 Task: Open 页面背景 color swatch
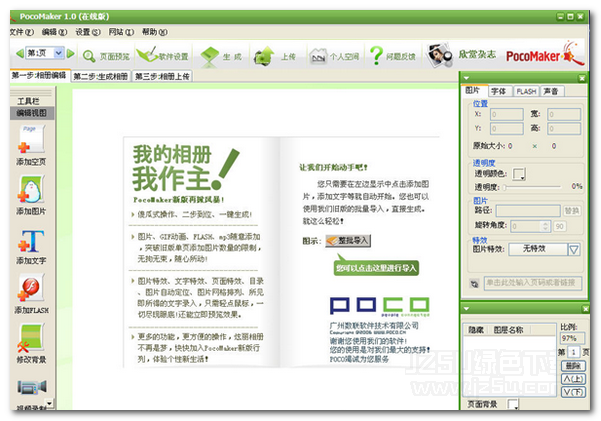pyautogui.click(x=513, y=404)
